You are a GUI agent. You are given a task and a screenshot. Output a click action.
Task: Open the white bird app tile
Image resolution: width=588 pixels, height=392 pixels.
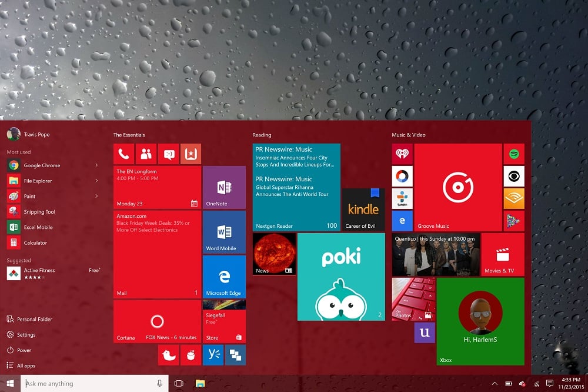pos(168,355)
